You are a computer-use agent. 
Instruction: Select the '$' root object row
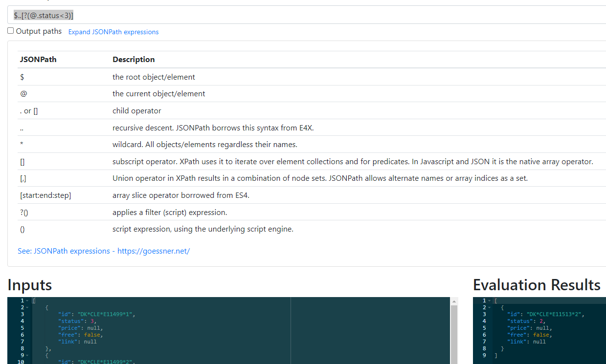tap(196, 77)
